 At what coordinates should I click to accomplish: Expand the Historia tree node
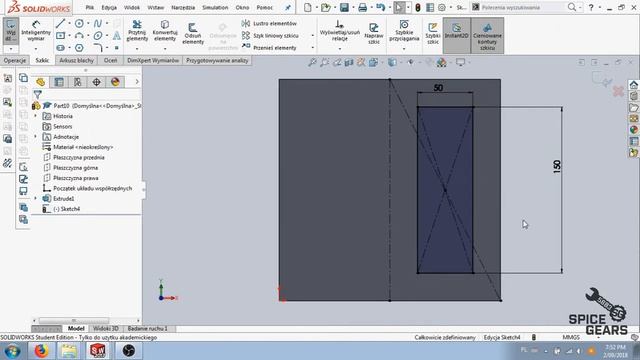point(36,116)
